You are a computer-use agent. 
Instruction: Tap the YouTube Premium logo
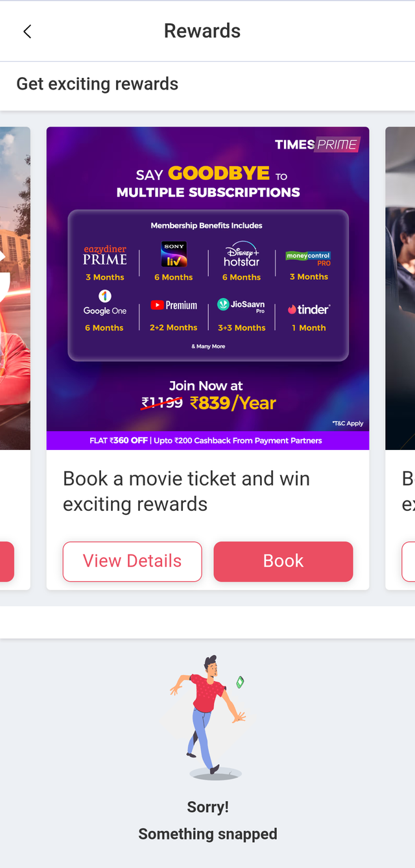point(174,305)
